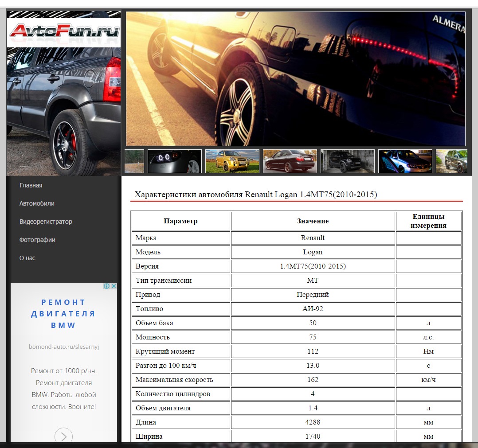Open bomond-auto.ru/slesarnyj ad link
This screenshot has height=448, width=478.
click(x=64, y=347)
